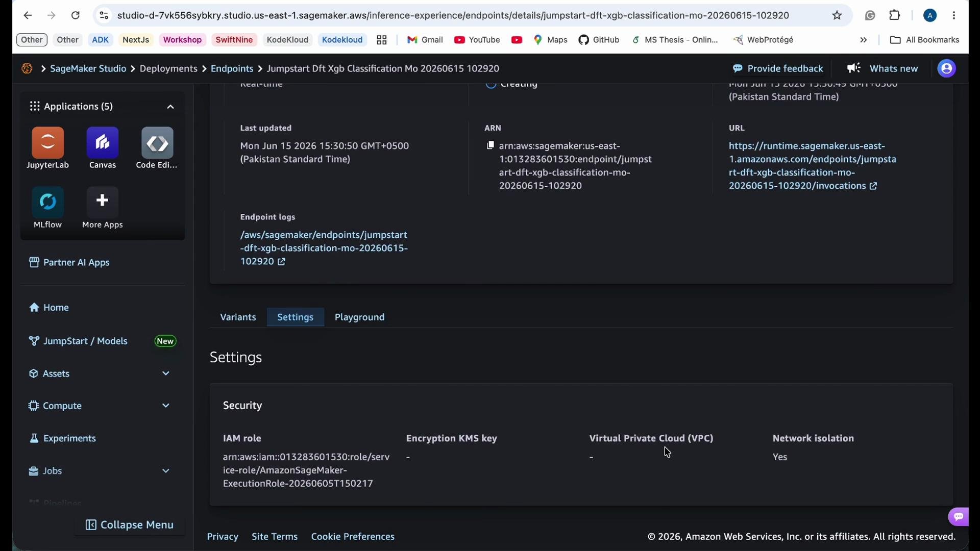Image resolution: width=980 pixels, height=551 pixels.
Task: Click the Collapse Menu button
Action: tap(130, 525)
